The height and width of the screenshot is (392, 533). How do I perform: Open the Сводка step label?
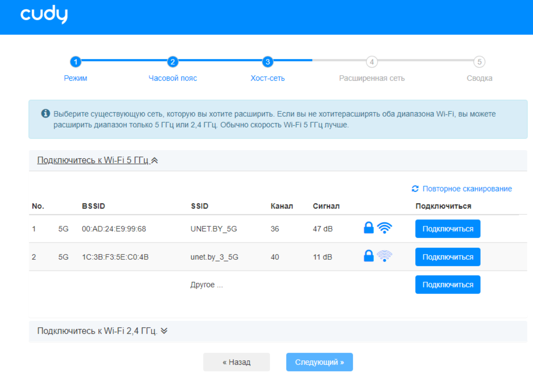coord(480,78)
